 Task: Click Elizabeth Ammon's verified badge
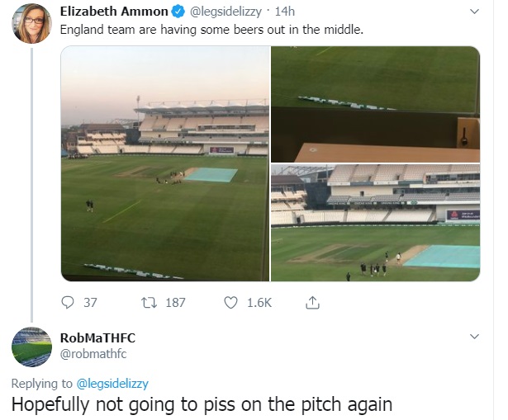pyautogui.click(x=178, y=12)
